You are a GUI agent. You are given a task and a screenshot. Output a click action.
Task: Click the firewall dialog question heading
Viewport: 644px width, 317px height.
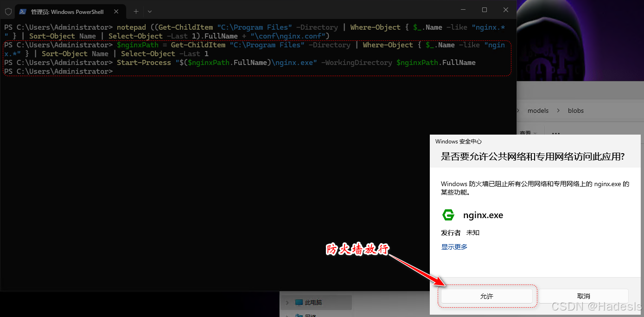tap(533, 157)
